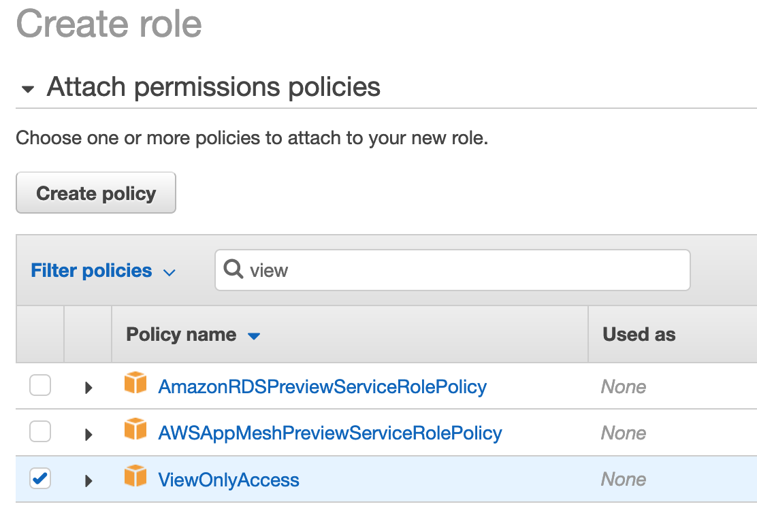757x532 pixels.
Task: Focus the policy search field containing view
Action: coord(453,270)
